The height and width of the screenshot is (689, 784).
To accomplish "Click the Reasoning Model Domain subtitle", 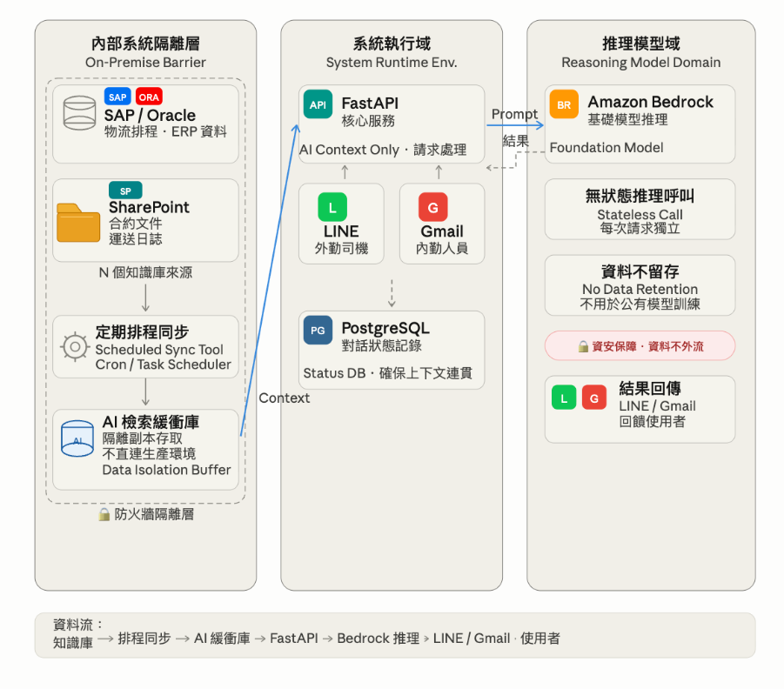I will (x=641, y=63).
